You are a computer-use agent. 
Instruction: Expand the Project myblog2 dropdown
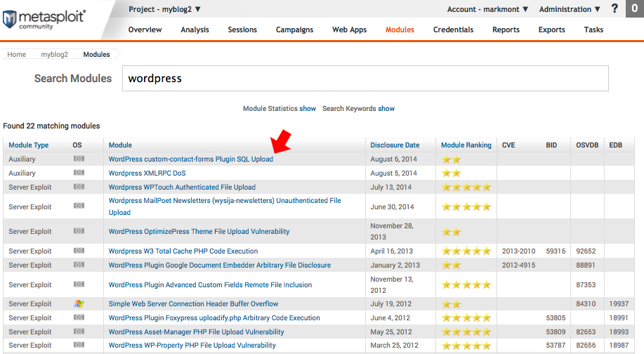tap(164, 9)
